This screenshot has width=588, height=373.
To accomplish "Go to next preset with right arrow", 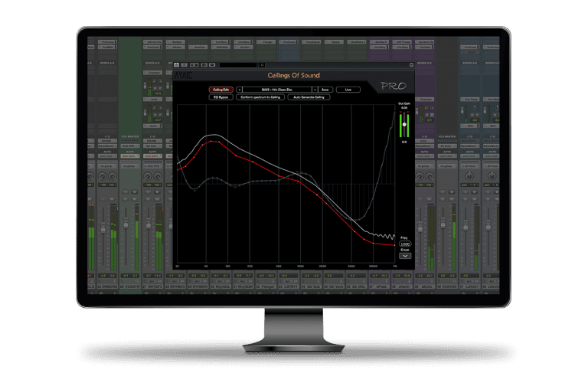I will tap(315, 90).
